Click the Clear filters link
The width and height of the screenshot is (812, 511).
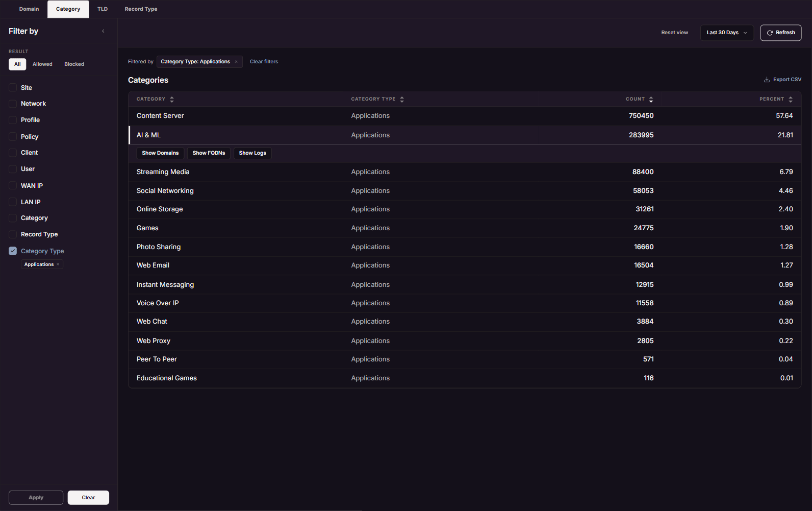click(264, 62)
